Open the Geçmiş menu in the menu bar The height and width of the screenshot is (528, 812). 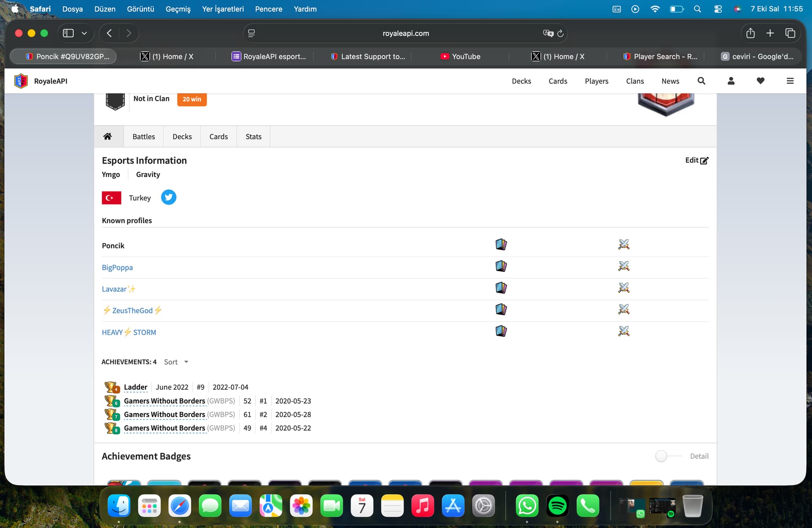click(x=178, y=9)
